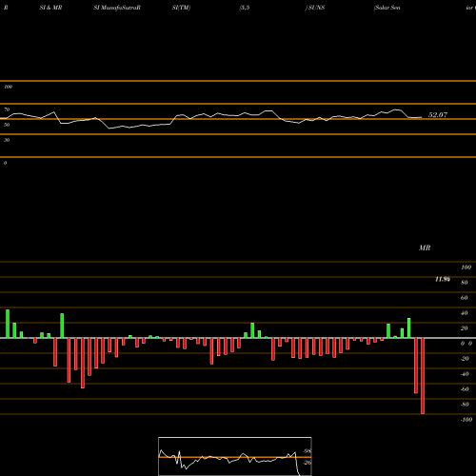476x476 pixels.
Task: Click the tallest red bar at chart's right end
Action: (423, 376)
